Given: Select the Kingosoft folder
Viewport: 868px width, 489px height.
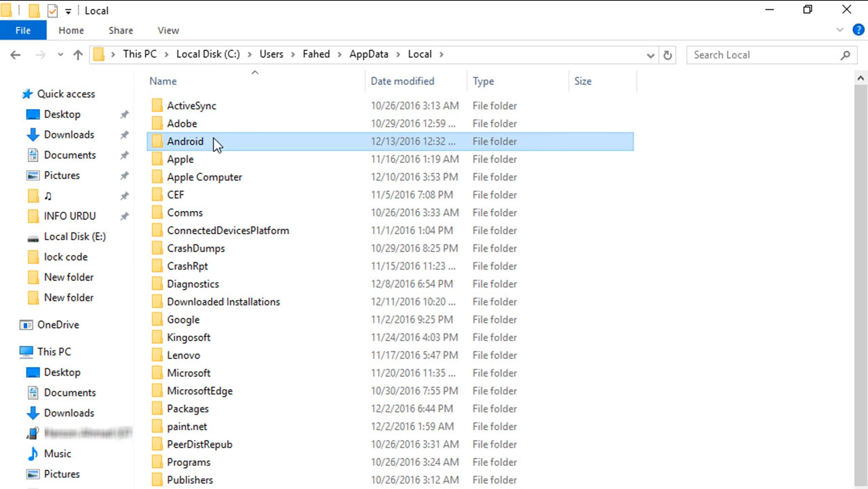Looking at the screenshot, I should point(189,337).
